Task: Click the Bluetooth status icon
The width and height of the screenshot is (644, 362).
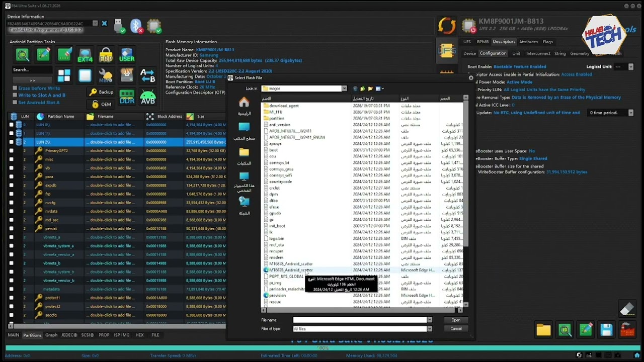Action: click(x=136, y=26)
